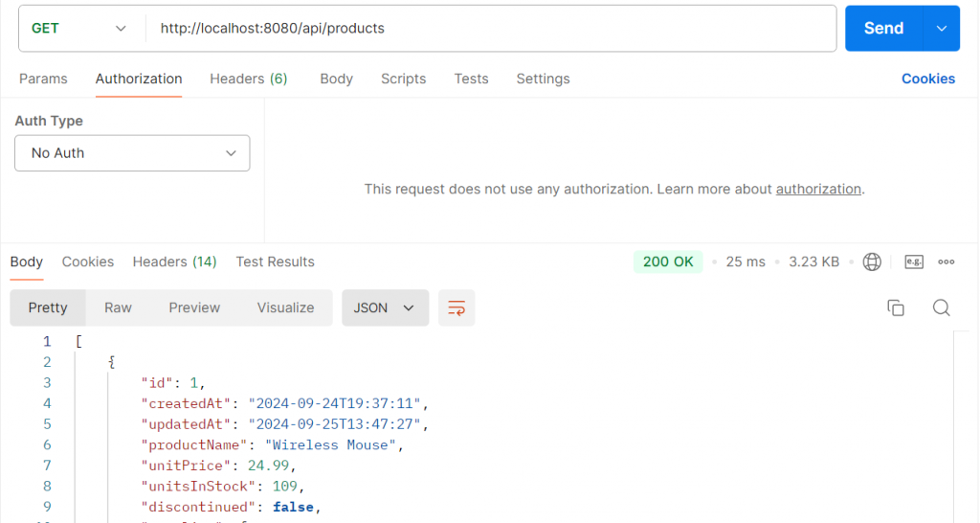Click line number 2 in the gutter
Screen dimensions: 980x523
click(x=47, y=361)
